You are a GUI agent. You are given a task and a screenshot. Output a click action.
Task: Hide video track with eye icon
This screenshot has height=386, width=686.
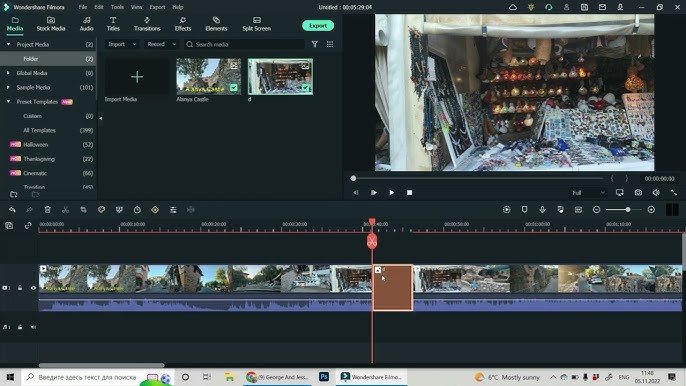[33, 288]
